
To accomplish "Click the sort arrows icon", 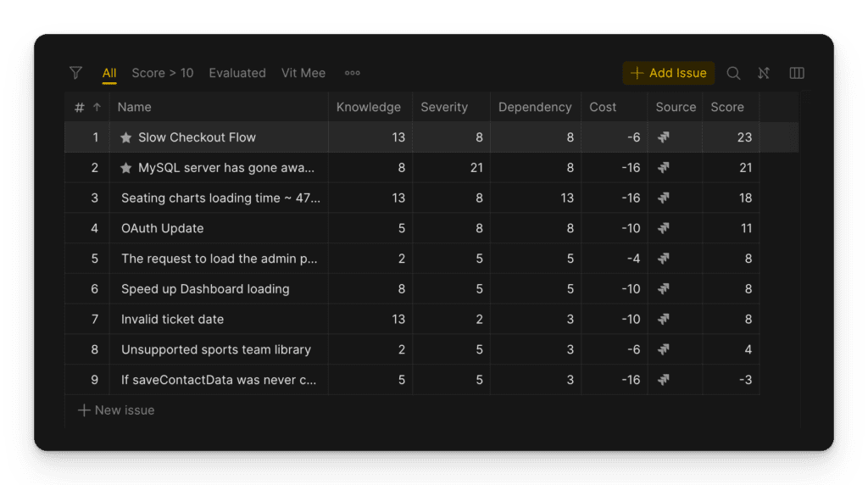I will pos(764,73).
